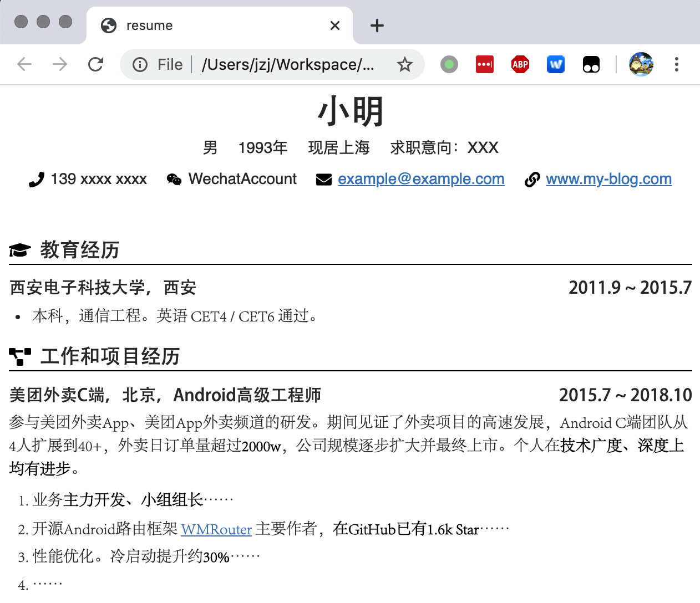The image size is (700, 603).
Task: Click the name heading 小明
Action: coord(351,111)
